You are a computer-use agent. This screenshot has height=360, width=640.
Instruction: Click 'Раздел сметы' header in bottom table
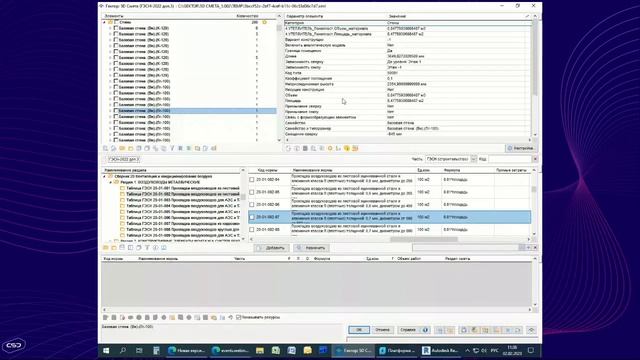click(457, 258)
